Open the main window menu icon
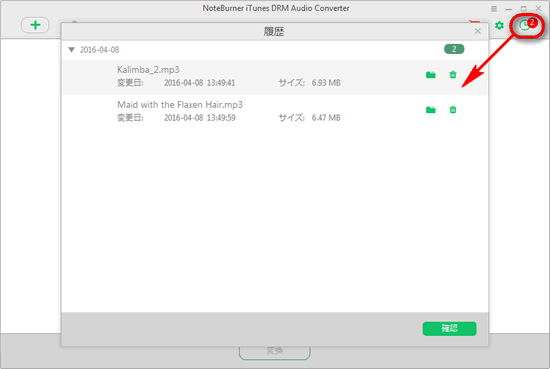Screen dimensions: 550x369 click(494, 9)
